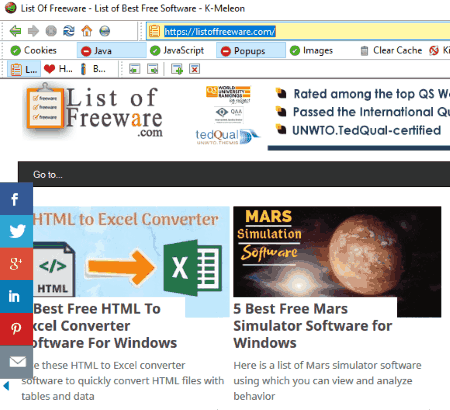Screen dimensions: 450x410
Task: Click the Stop loading icon
Action: pyautogui.click(x=51, y=31)
